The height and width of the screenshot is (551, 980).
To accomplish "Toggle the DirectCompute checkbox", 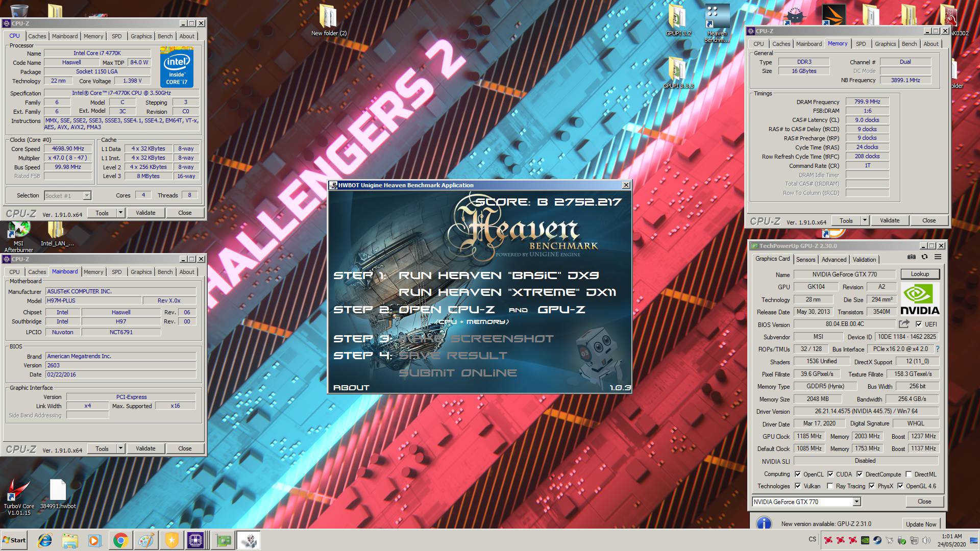I will tap(860, 474).
